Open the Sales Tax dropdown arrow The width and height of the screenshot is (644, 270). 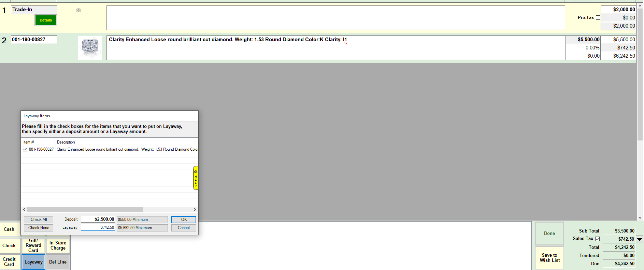pos(640,239)
